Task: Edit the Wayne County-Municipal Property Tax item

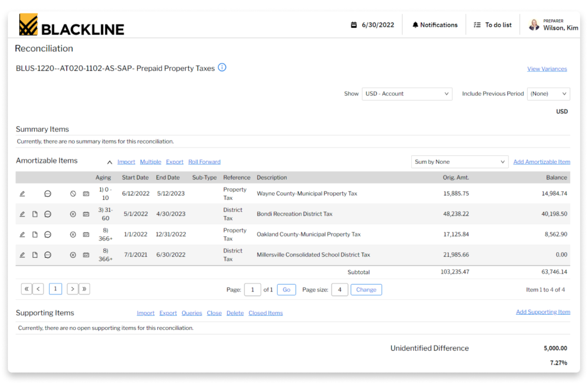Action: point(22,194)
